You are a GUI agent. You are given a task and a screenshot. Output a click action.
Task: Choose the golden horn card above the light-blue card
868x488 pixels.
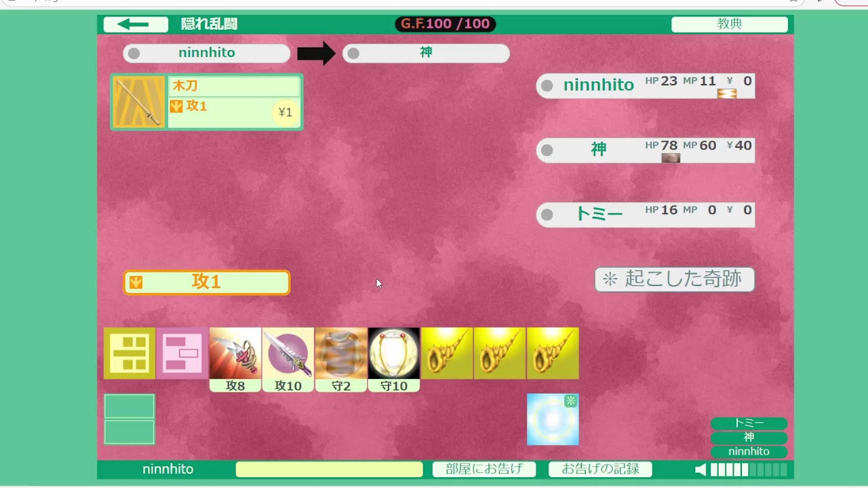(x=553, y=353)
